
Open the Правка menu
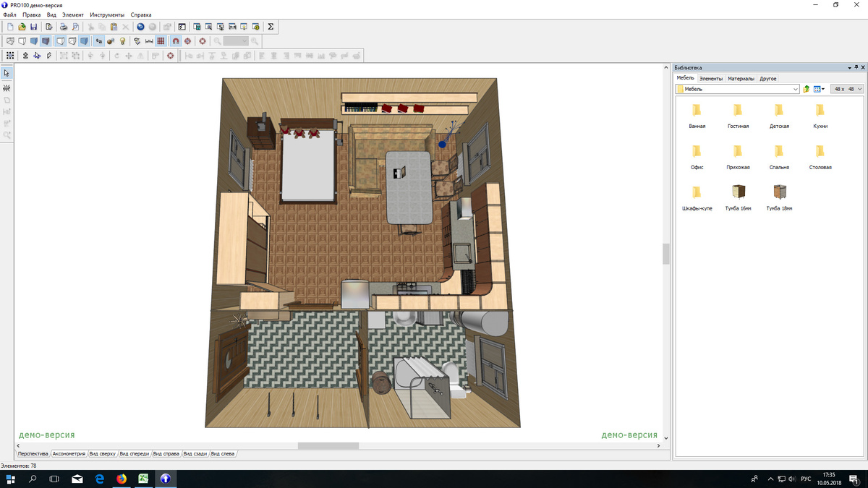pos(32,14)
